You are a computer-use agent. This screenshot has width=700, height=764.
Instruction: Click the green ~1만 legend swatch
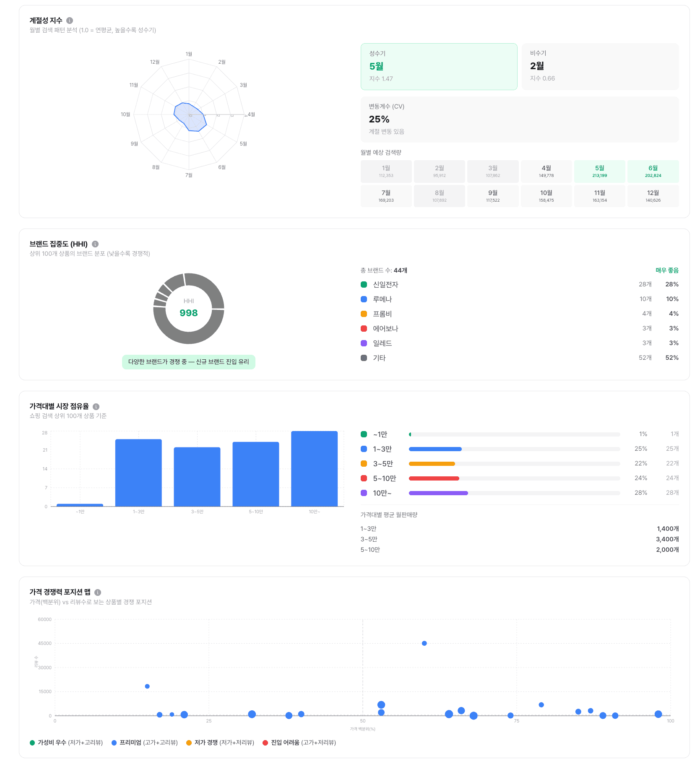(x=364, y=434)
